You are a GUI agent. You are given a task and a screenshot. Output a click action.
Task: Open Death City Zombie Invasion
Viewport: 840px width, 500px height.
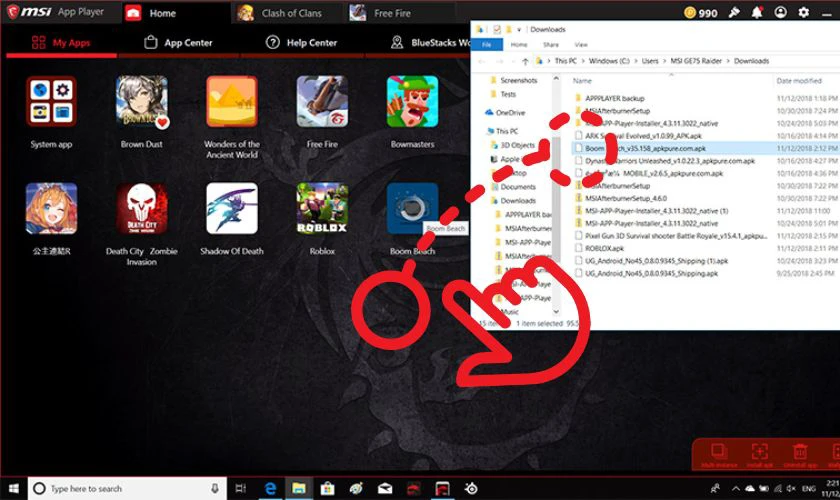pyautogui.click(x=142, y=208)
